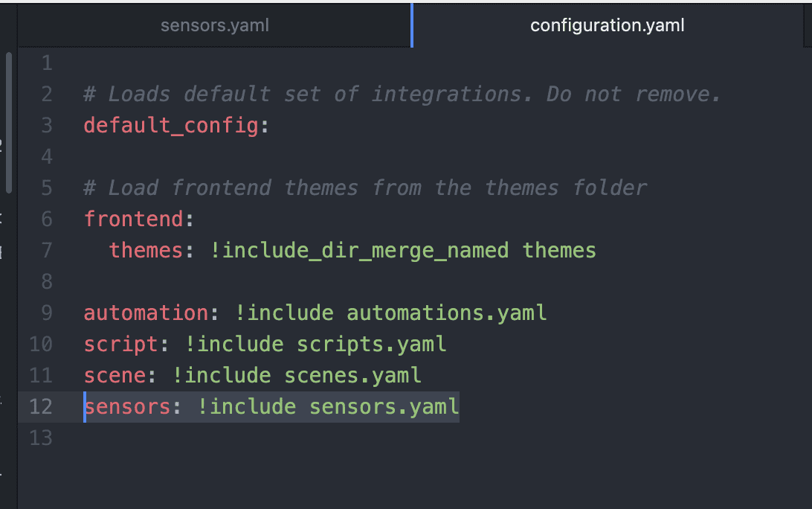
Task: Click scenes.yaml file name in the code
Action: click(352, 375)
